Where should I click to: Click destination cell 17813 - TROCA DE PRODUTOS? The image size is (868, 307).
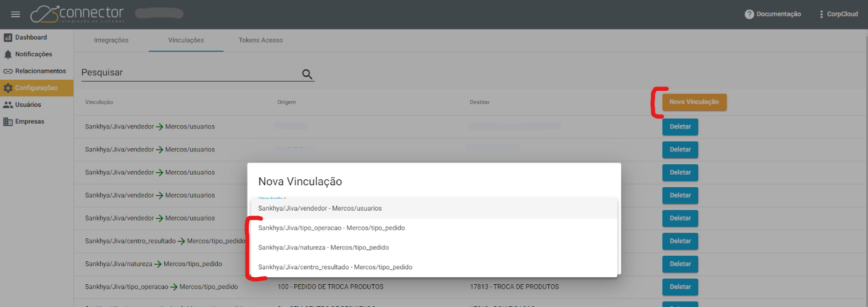pyautogui.click(x=514, y=287)
